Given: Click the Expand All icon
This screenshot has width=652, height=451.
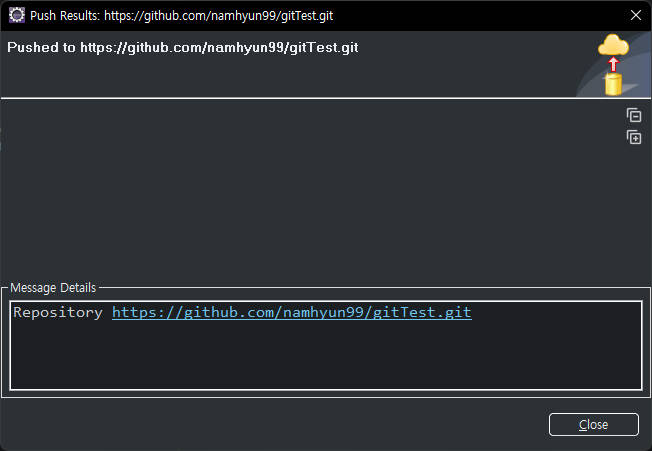Looking at the screenshot, I should point(634,137).
